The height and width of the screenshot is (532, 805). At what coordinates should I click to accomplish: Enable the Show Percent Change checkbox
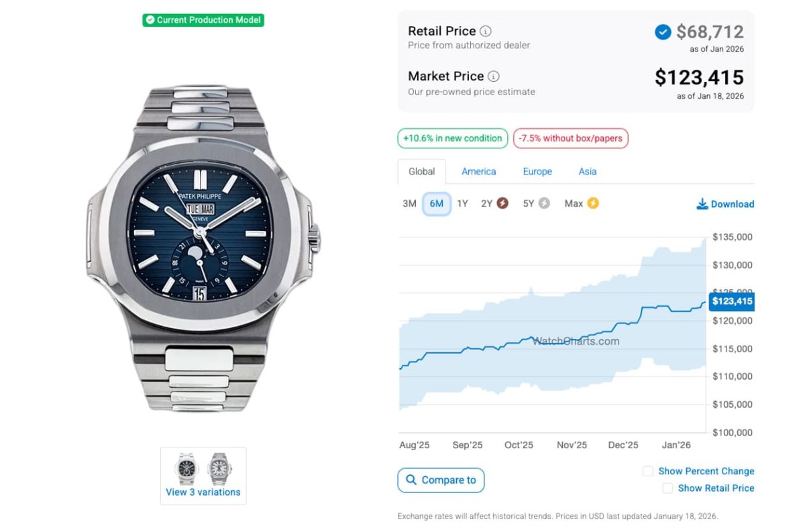pyautogui.click(x=648, y=471)
